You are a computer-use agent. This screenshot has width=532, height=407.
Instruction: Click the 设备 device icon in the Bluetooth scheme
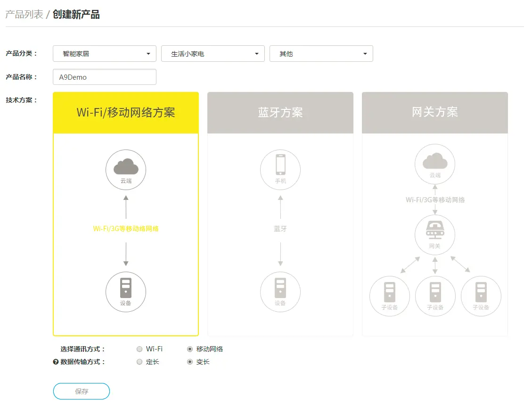pos(280,292)
